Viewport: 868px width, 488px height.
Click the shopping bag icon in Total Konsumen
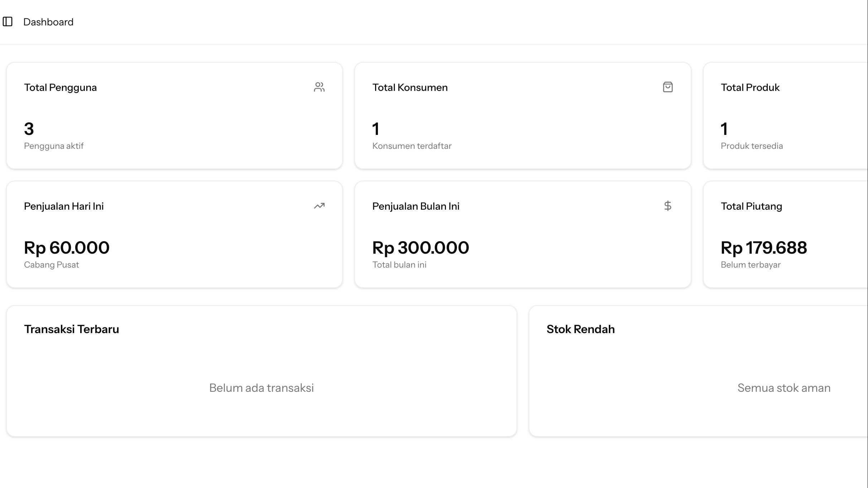tap(668, 87)
